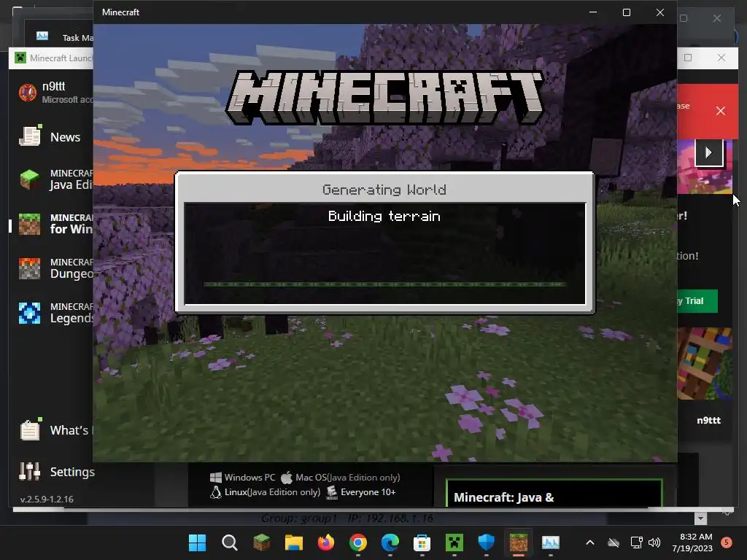The height and width of the screenshot is (560, 747).
Task: Maximize the Minecraft game window
Action: (627, 12)
